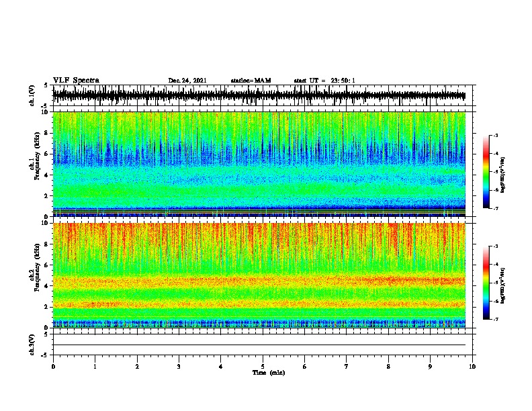This screenshot has height=411, width=532.
Task: Click the ch.2 color scale bar
Action: (x=486, y=283)
